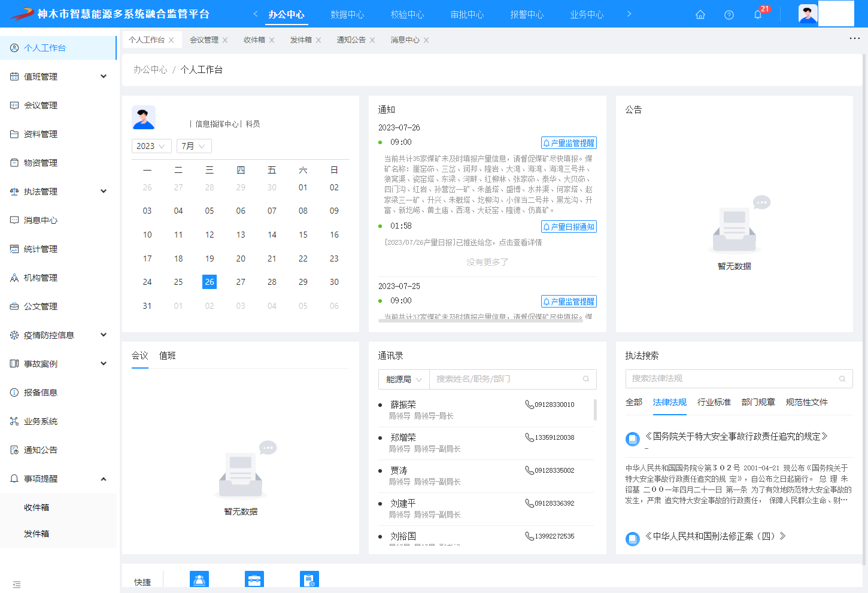
Task: Select calendar date 15
Action: [303, 235]
